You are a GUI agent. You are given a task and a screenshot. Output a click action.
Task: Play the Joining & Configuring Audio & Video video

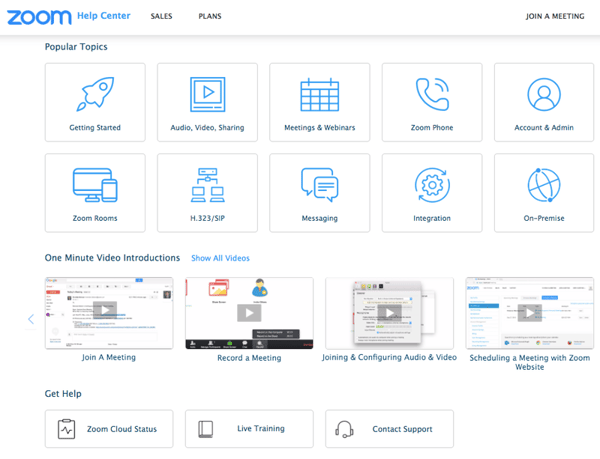(390, 313)
